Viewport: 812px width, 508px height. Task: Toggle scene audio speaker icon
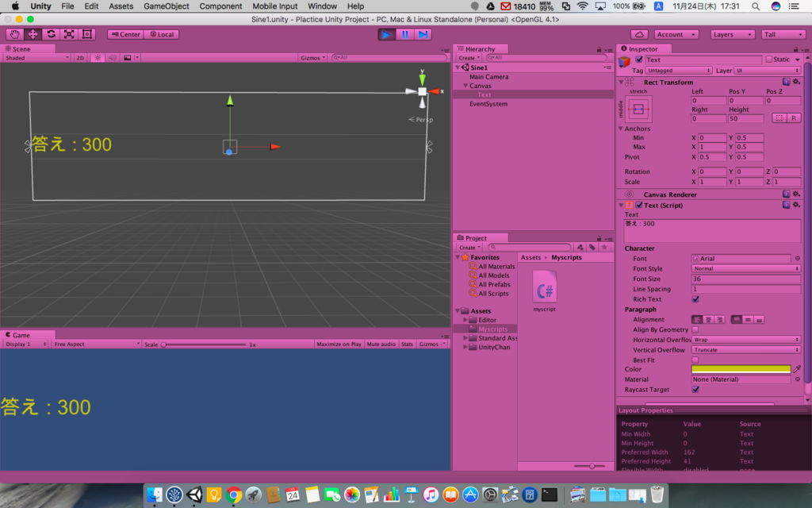(x=113, y=57)
